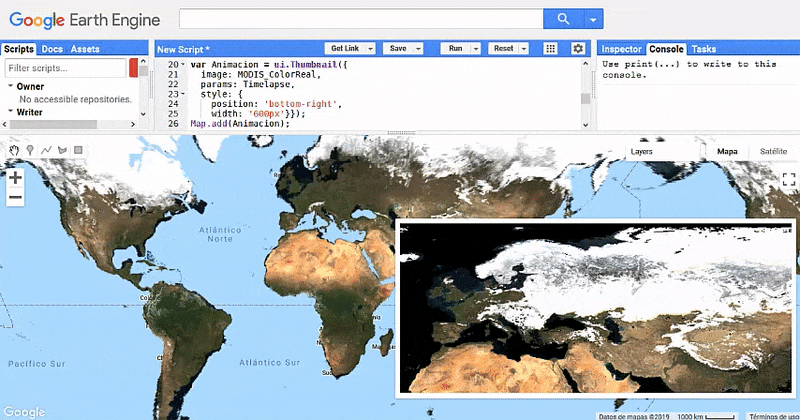This screenshot has width=800, height=420.
Task: Zoom out on the map
Action: click(x=15, y=197)
